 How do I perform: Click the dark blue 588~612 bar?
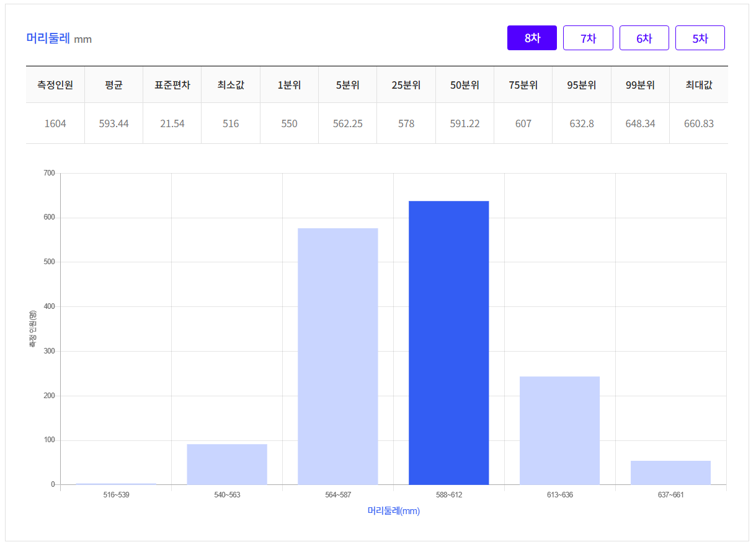(449, 342)
